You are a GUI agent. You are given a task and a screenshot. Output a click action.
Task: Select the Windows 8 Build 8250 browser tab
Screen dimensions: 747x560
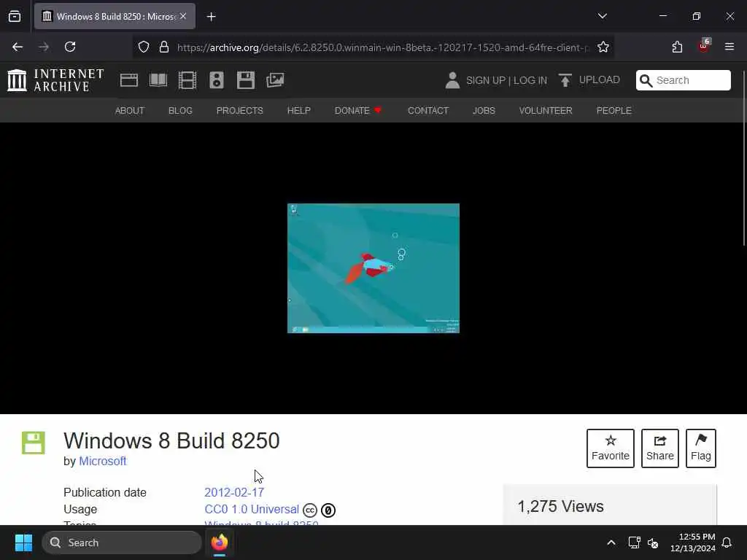(x=115, y=16)
